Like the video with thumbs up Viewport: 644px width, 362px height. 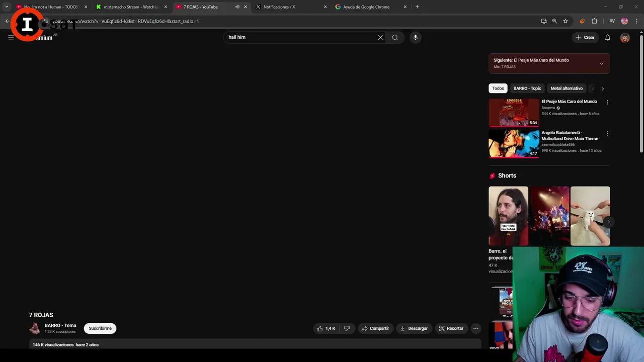pos(326,328)
